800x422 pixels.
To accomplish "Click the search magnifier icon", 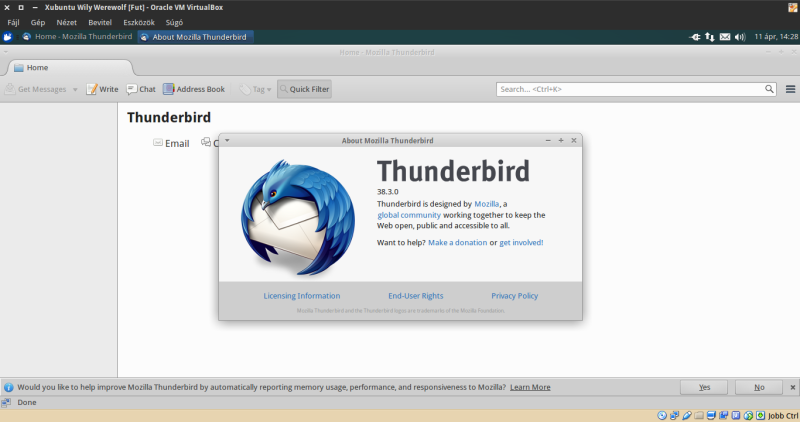I will coord(769,89).
